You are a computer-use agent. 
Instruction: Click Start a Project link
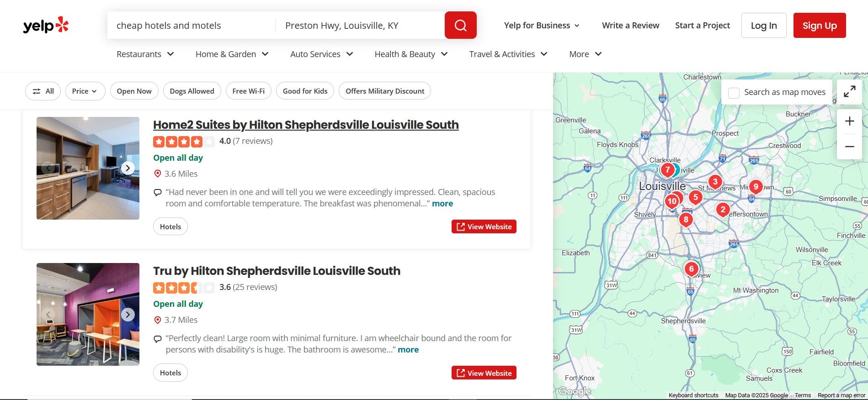coord(703,25)
